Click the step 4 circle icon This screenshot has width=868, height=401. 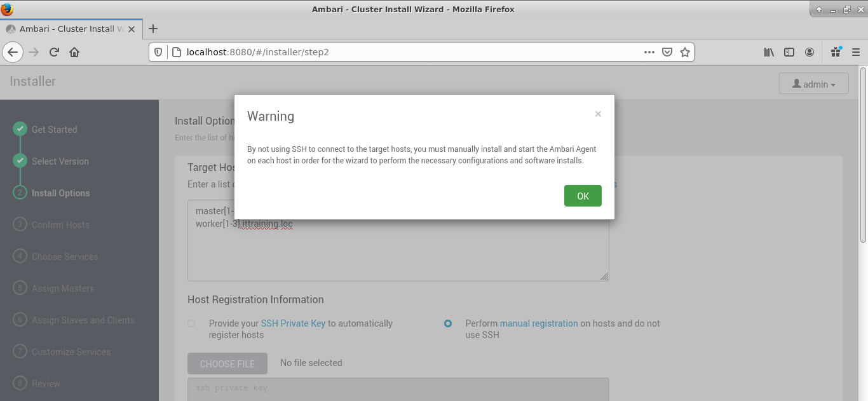pos(20,256)
